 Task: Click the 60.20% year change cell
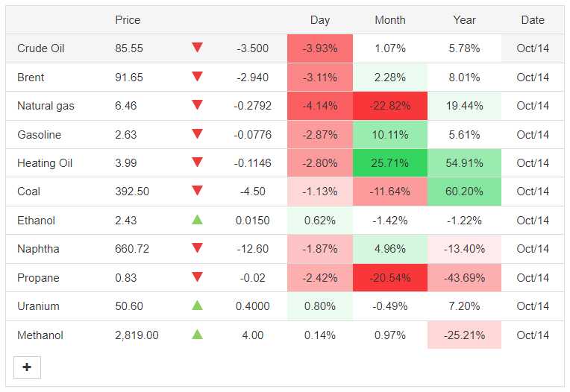[x=464, y=192]
